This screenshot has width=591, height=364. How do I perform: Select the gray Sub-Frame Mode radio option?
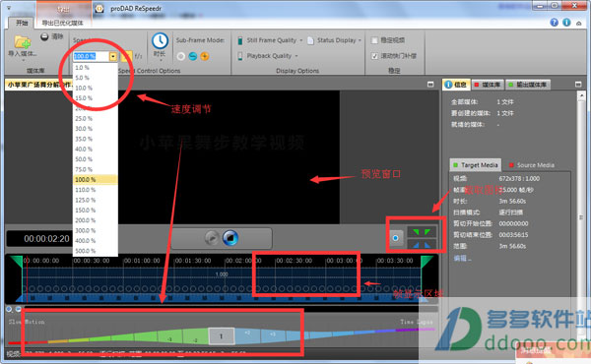(x=181, y=56)
